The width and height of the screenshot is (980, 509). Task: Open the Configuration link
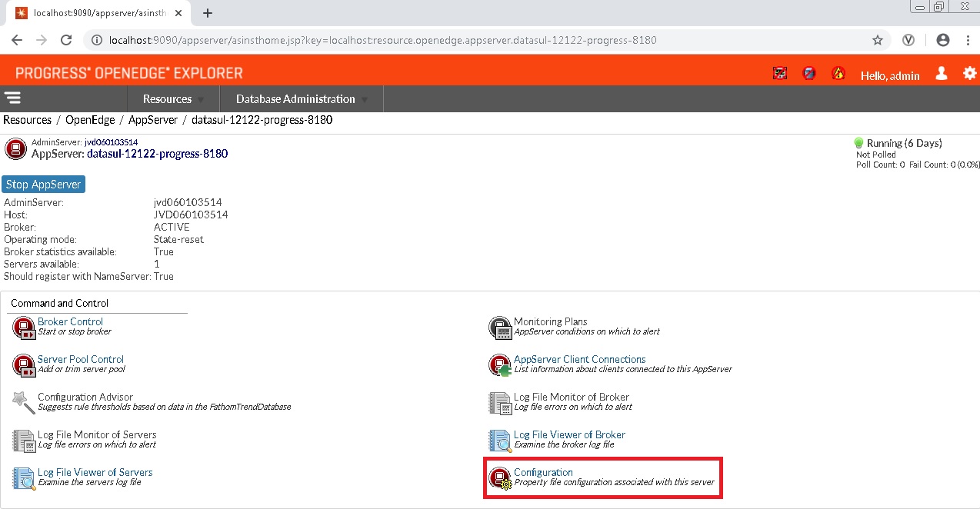click(543, 472)
